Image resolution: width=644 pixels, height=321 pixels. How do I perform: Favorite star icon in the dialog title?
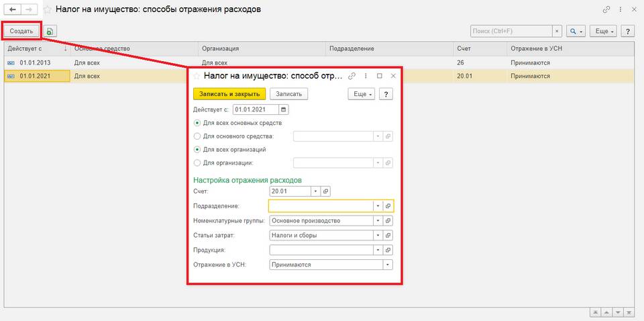[x=197, y=76]
